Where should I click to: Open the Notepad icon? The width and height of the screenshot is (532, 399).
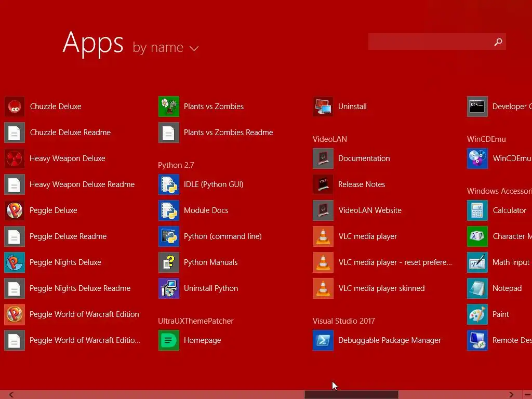477,288
